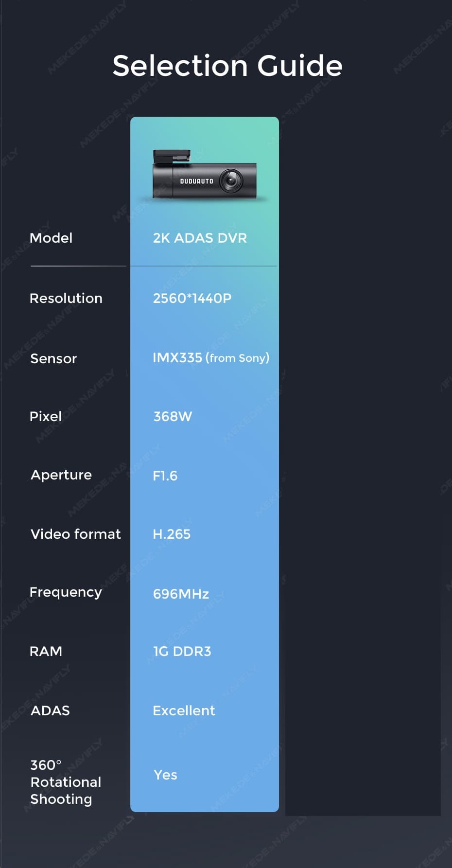452x868 pixels.
Task: Select the Selection Guide heading
Action: pos(227,66)
